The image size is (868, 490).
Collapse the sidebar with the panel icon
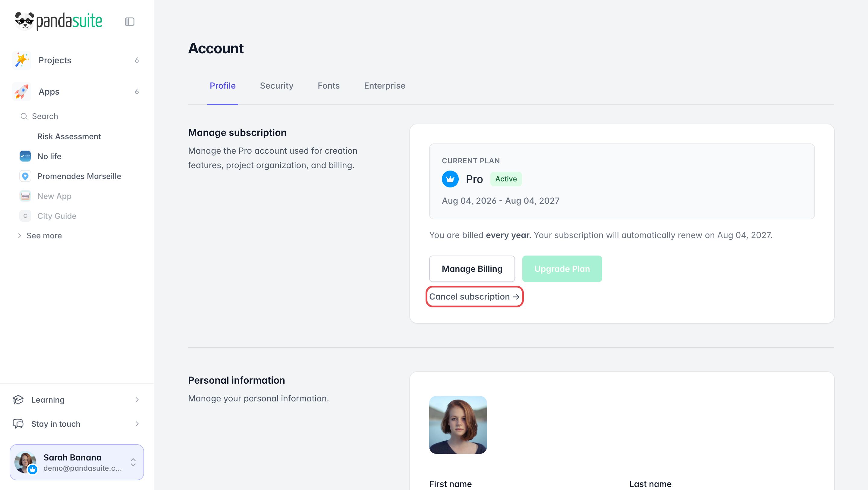click(x=129, y=22)
